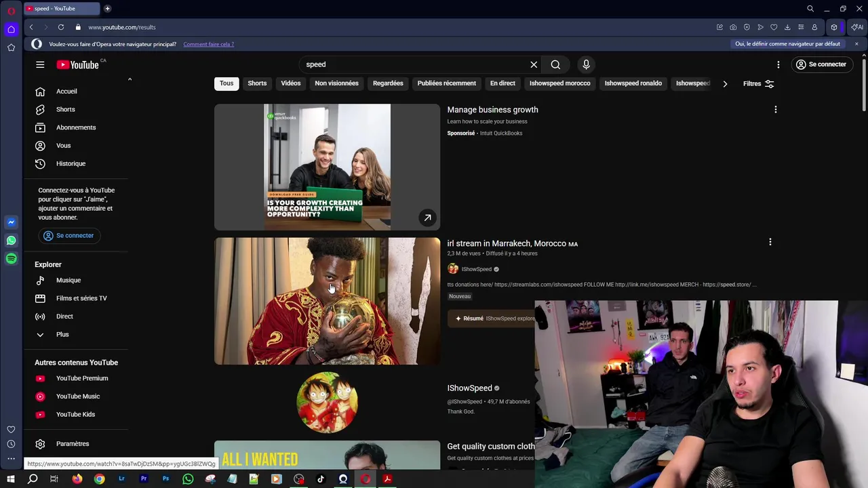
Task: Open options menu for Marrakech stream video
Action: [x=770, y=242]
